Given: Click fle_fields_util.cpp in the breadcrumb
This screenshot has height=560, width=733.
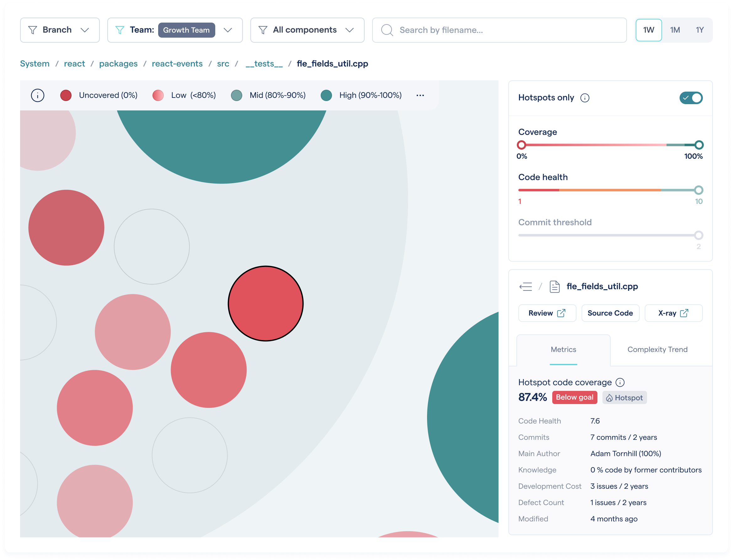Looking at the screenshot, I should pyautogui.click(x=332, y=64).
